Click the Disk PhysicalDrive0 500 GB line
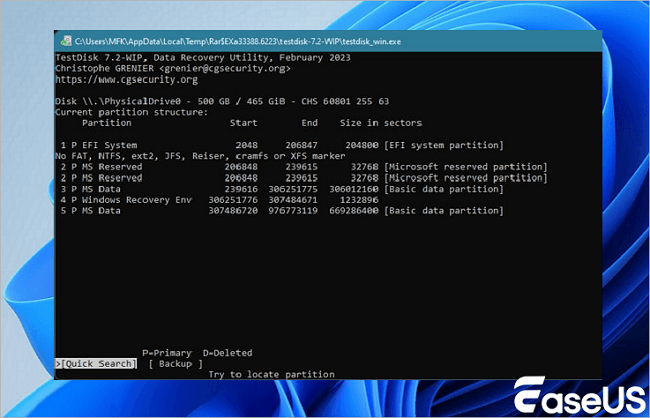 (x=222, y=101)
